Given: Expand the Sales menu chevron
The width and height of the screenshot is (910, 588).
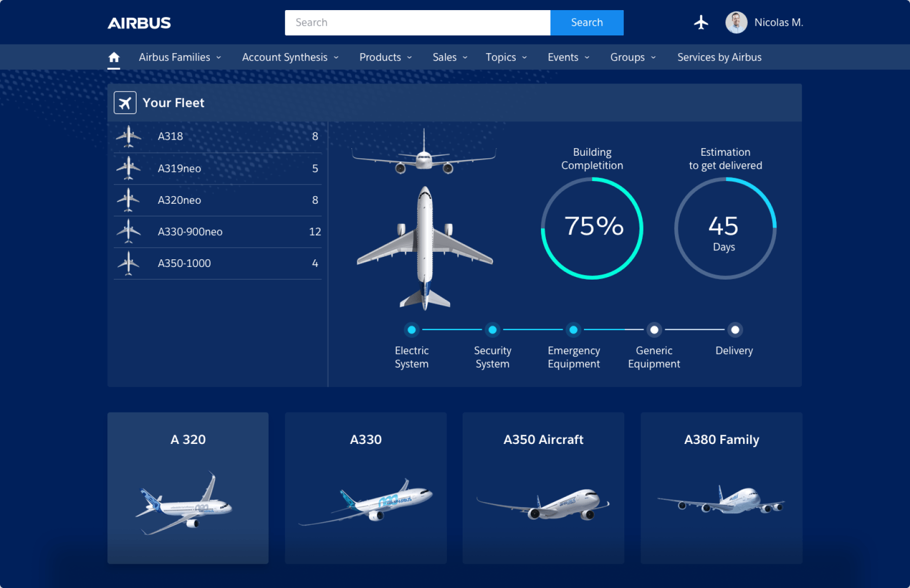Looking at the screenshot, I should click(x=465, y=58).
